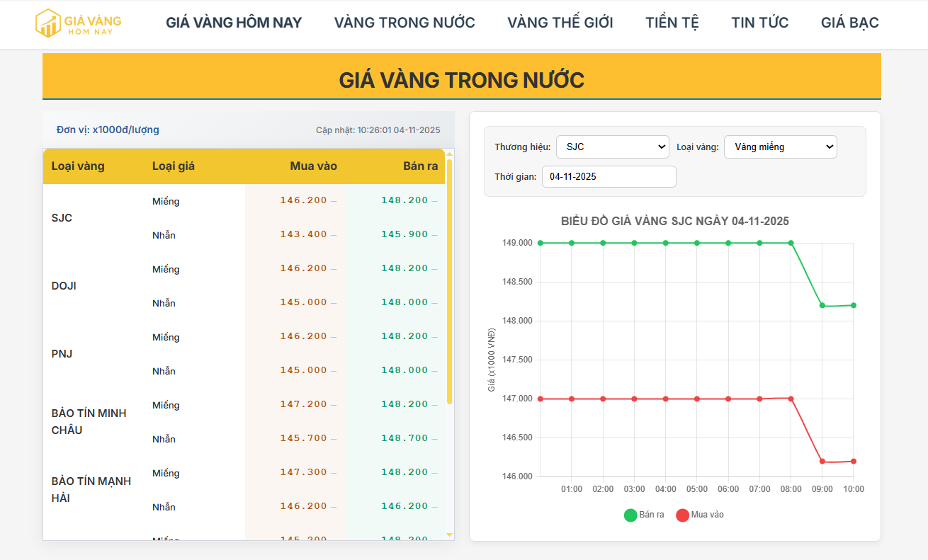Click the green data point at 01:00

[571, 243]
